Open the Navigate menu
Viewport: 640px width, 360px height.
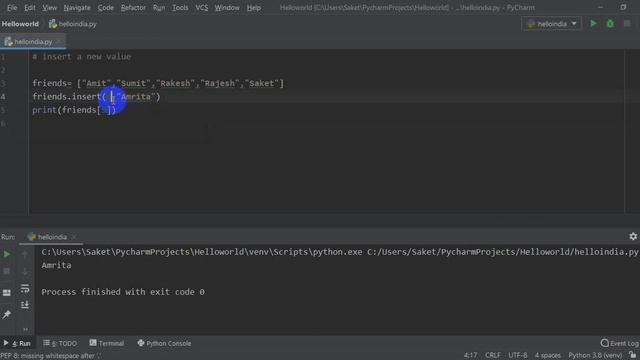click(x=77, y=8)
